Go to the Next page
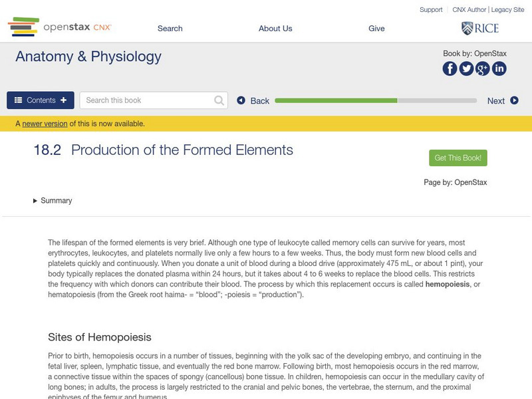Viewport: 532px width, 399px height. pos(502,100)
